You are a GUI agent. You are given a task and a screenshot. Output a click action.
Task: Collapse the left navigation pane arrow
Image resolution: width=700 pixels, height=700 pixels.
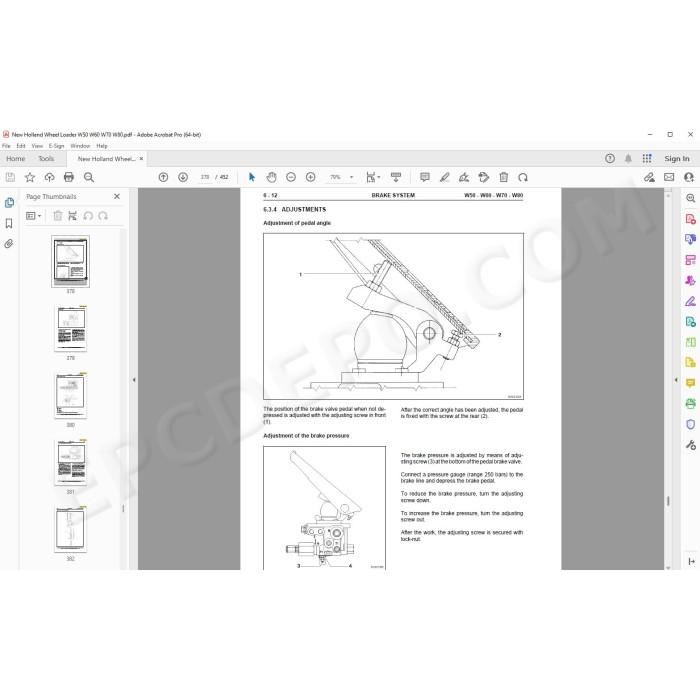134,380
